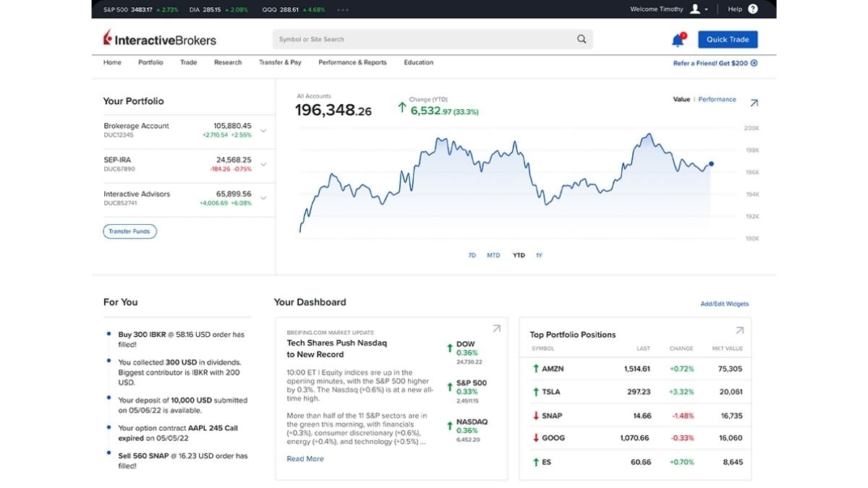Click the Quick Trade button

point(727,39)
